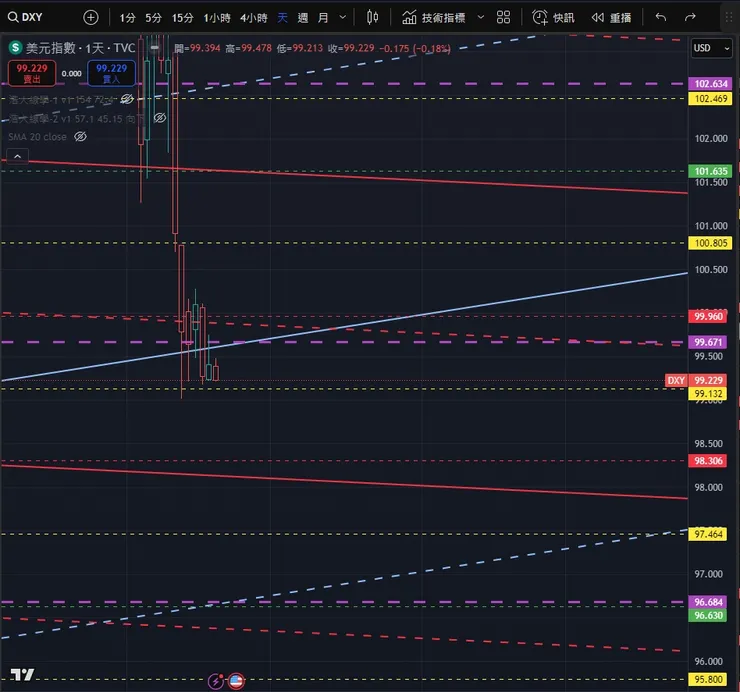This screenshot has width=740, height=692.
Task: Select the 月 monthly interval
Action: (323, 18)
